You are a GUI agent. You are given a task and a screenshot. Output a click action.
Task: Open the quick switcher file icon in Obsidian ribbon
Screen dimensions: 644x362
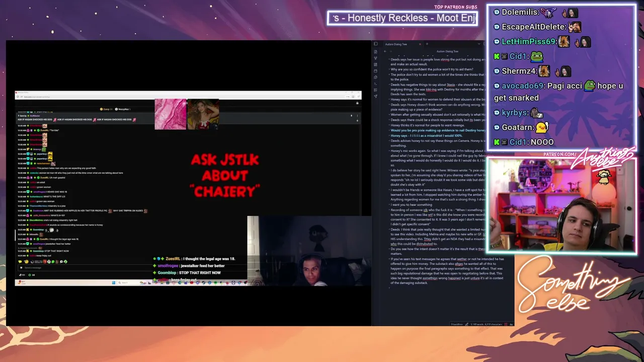tap(375, 52)
